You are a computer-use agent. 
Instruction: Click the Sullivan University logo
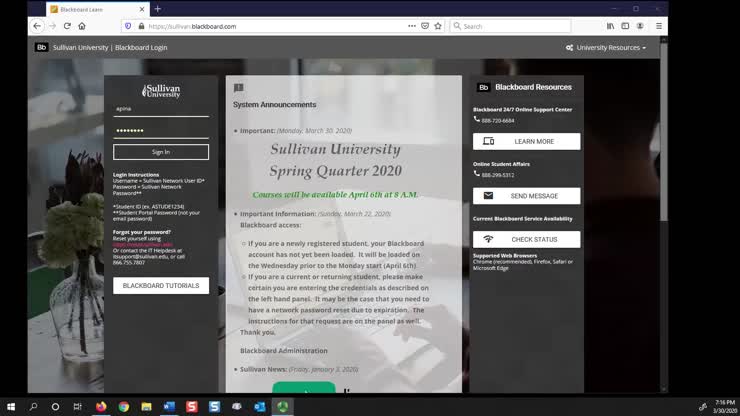161,91
